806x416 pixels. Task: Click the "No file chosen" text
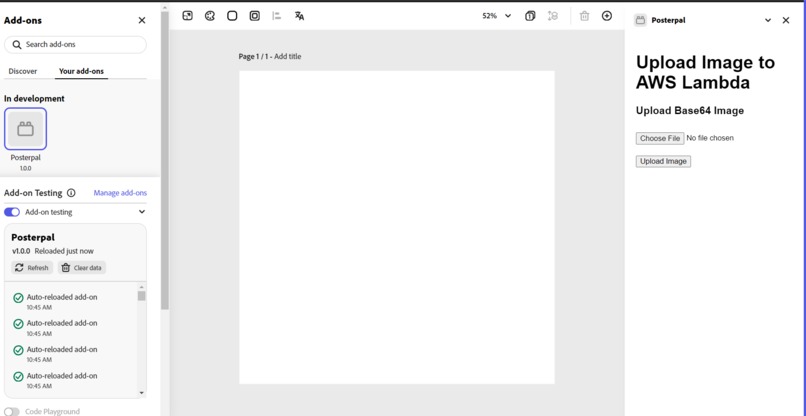[x=710, y=138]
